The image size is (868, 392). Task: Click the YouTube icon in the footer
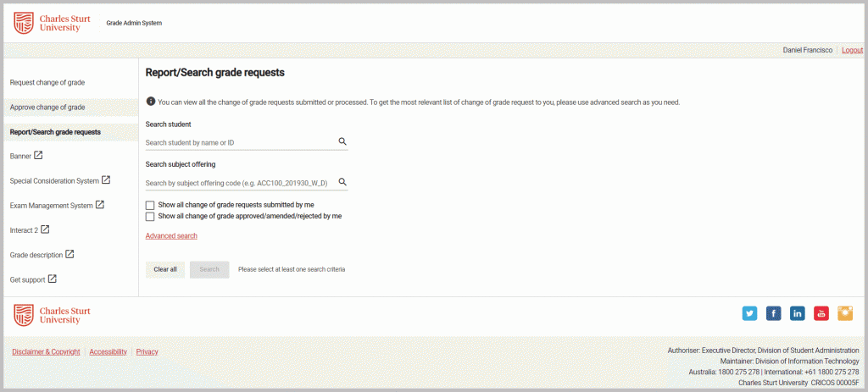(x=821, y=313)
